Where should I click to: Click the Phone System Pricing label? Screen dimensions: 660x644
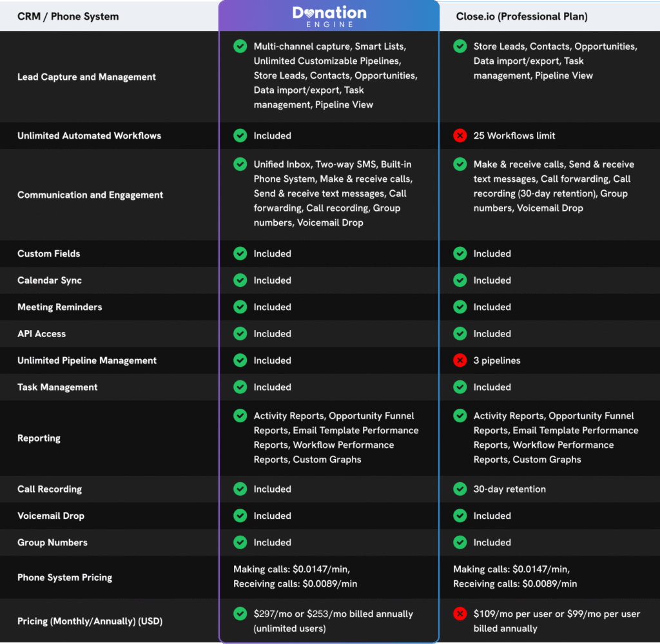tap(64, 578)
